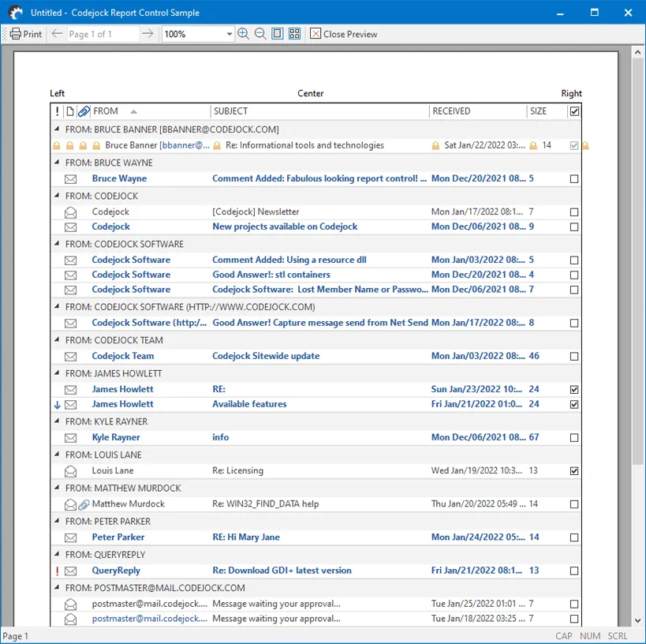Open the 100% zoom level dropdown
Image resolution: width=646 pixels, height=644 pixels.
click(230, 34)
